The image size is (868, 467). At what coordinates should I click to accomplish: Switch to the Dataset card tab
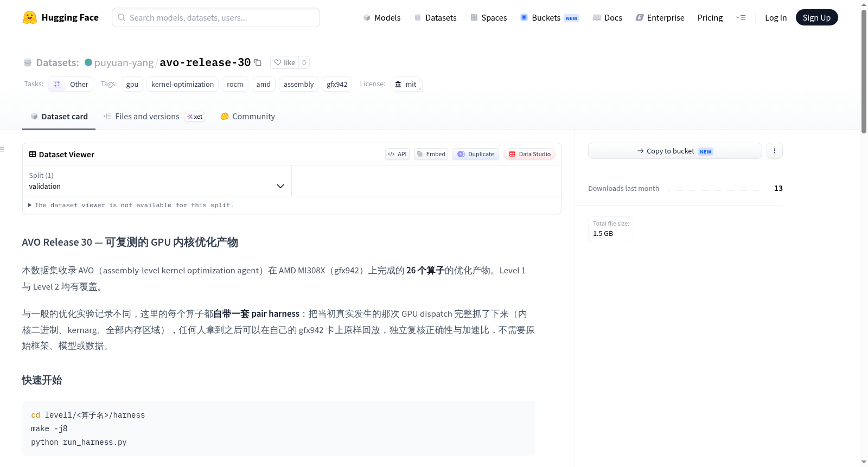click(x=59, y=117)
